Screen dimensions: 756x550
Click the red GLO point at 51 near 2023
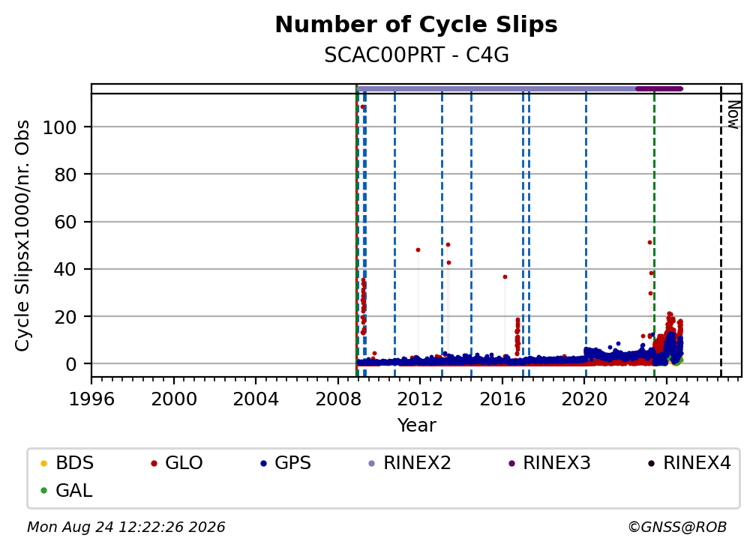point(649,243)
